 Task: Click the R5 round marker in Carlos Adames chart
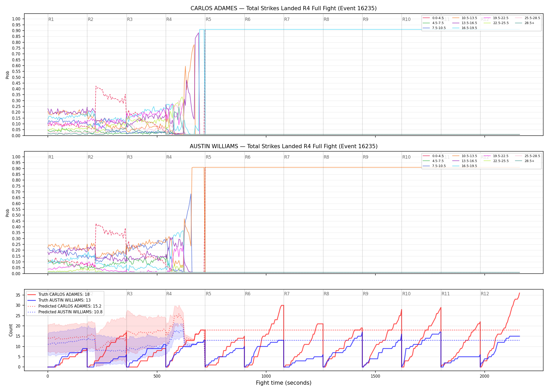(208, 19)
